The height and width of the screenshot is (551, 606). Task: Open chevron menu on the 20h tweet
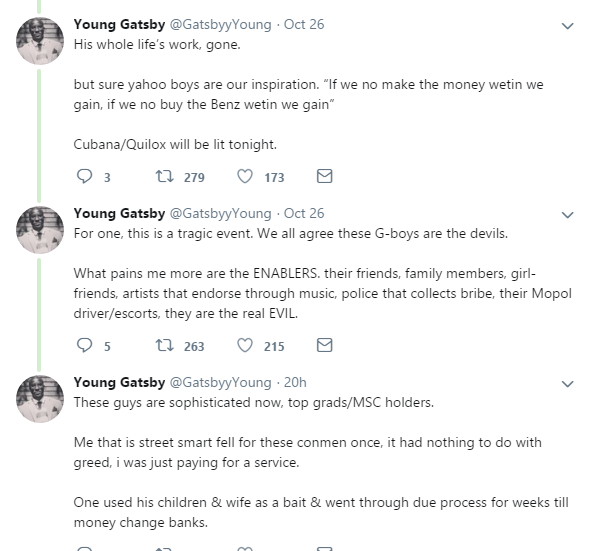pyautogui.click(x=568, y=383)
